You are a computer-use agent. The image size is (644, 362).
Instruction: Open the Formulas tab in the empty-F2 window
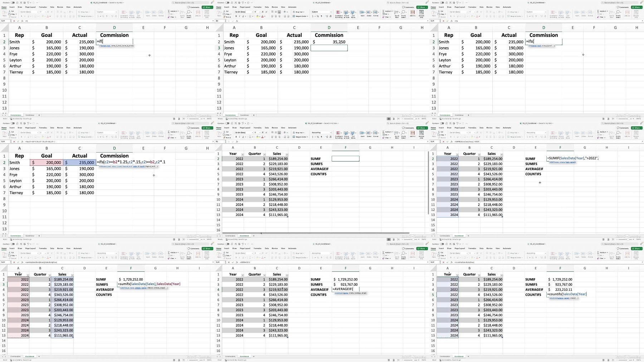click(257, 128)
